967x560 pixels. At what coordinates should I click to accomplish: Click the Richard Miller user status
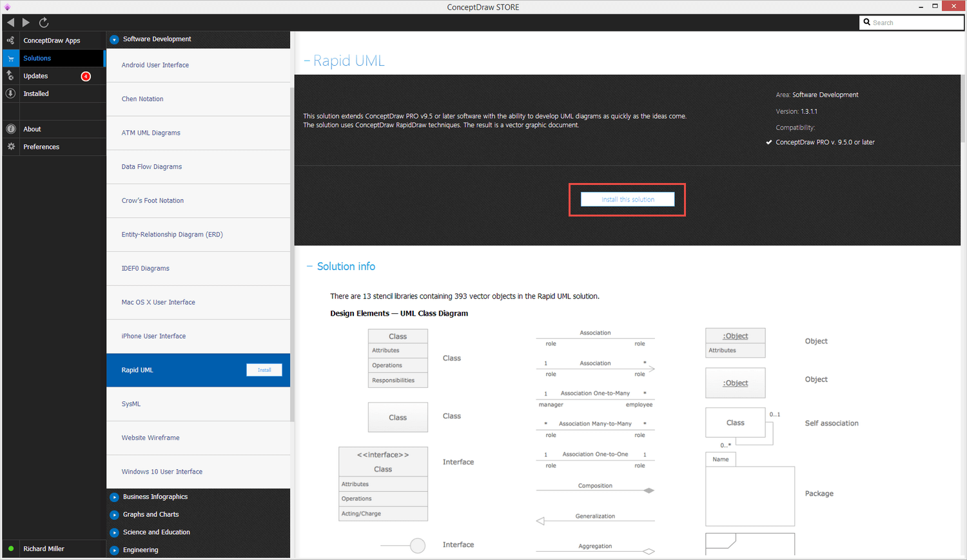[x=44, y=549]
